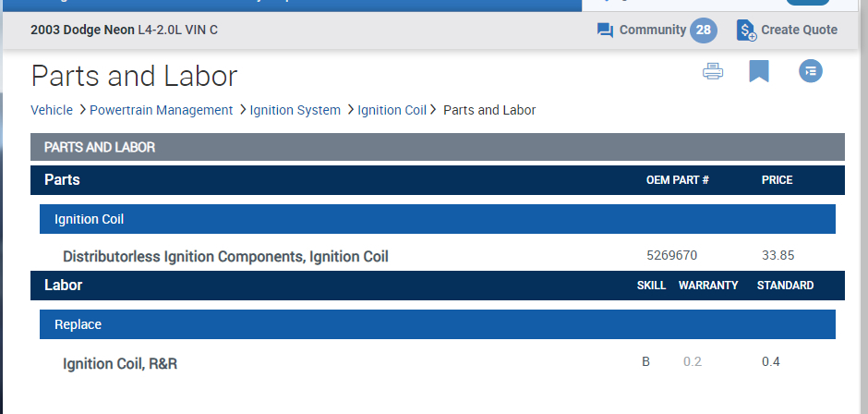Collapse the Labor section header
This screenshot has height=414, width=868.
click(64, 286)
